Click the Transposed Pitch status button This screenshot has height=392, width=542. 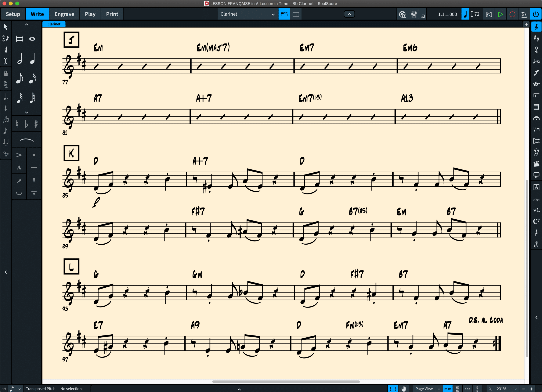click(x=40, y=389)
